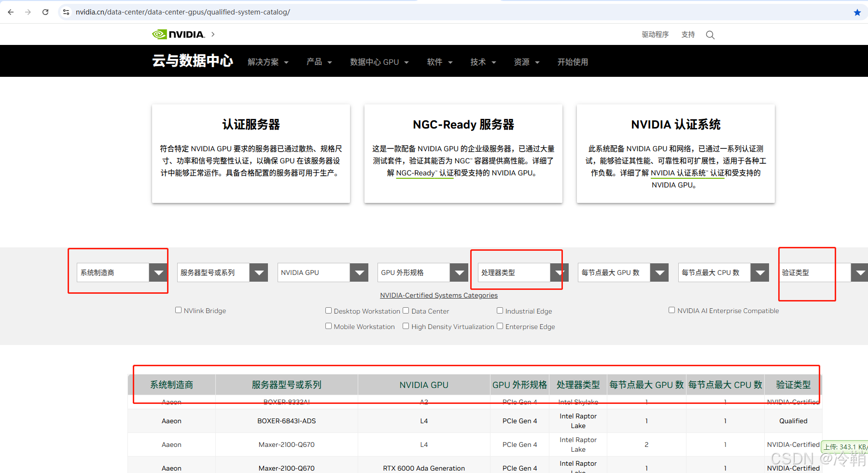Screen dimensions: 868x473
Task: Tick the Desktop Workstation checkbox
Action: [328, 311]
